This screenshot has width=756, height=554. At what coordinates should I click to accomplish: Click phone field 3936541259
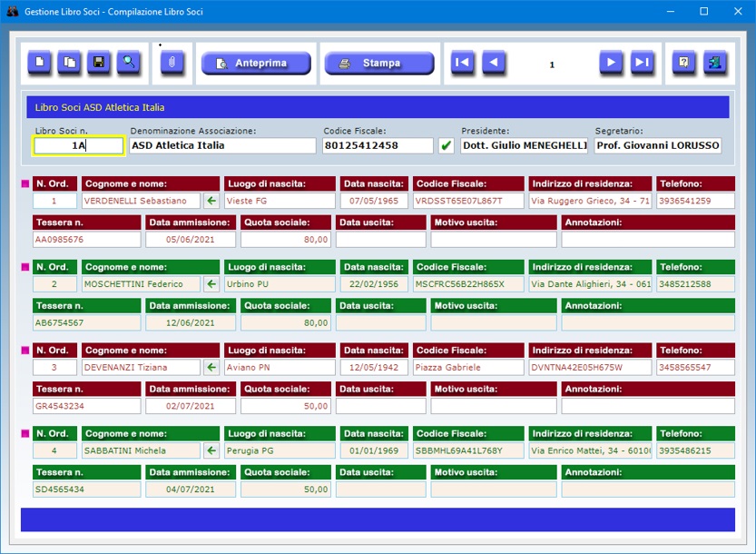click(x=696, y=201)
